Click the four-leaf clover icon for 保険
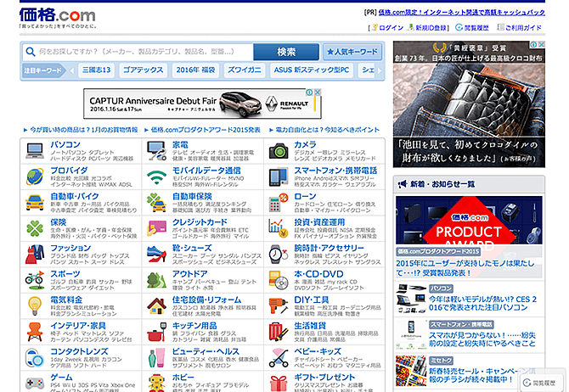Viewport: 569px width, 392px height. (34, 227)
